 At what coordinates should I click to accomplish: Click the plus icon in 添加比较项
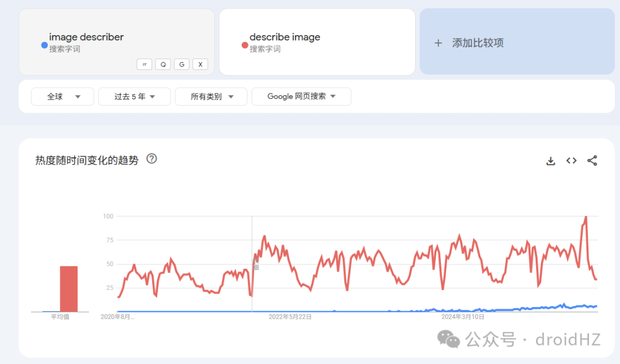(438, 43)
